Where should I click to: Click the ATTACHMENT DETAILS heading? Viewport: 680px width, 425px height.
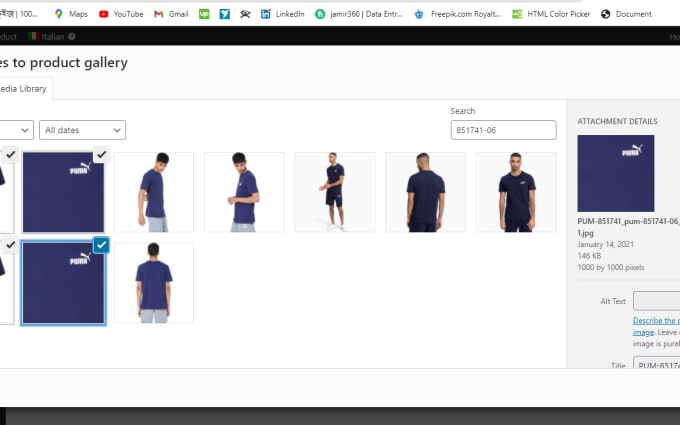[x=618, y=121]
